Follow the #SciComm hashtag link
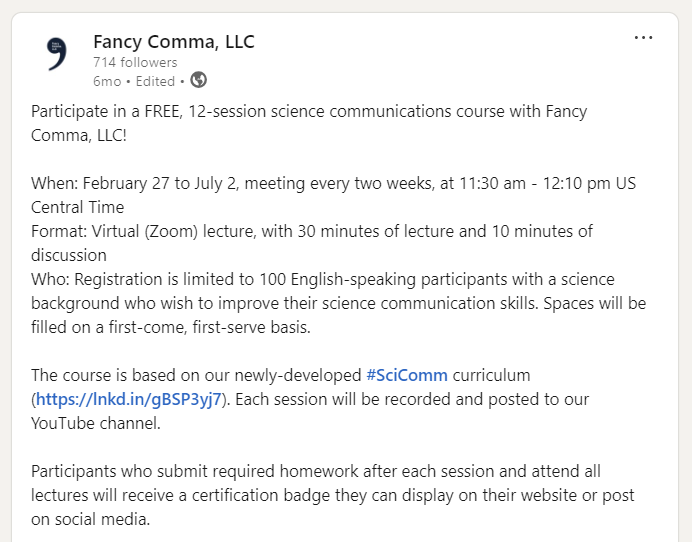 coord(407,375)
